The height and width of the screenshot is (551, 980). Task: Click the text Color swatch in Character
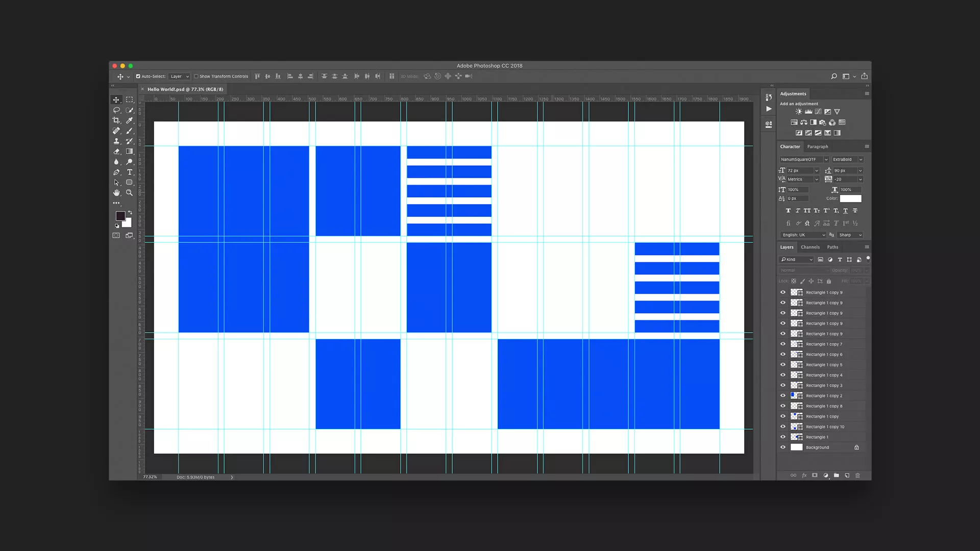(850, 198)
